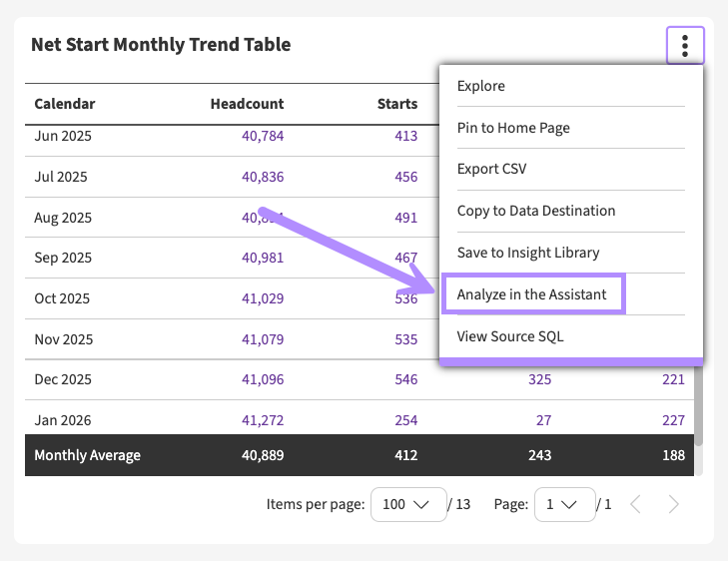This screenshot has height=561, width=728.
Task: Go to previous page arrow
Action: [x=635, y=504]
